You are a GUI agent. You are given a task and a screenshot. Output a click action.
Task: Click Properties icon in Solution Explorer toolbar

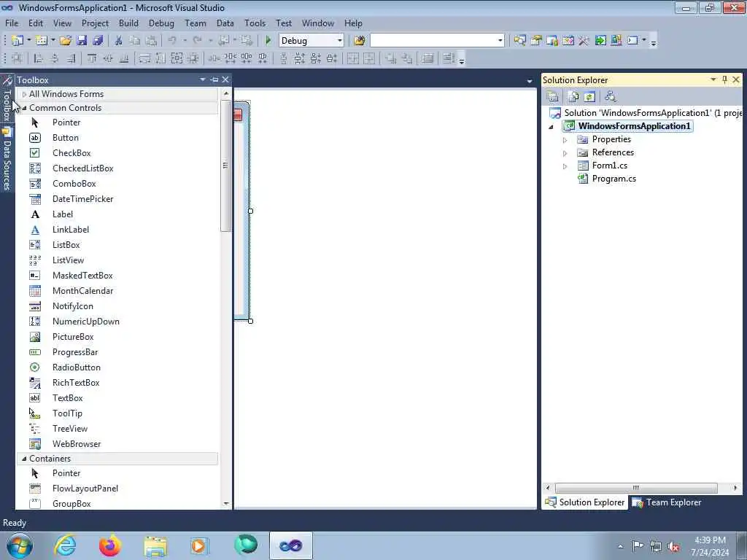click(x=553, y=97)
